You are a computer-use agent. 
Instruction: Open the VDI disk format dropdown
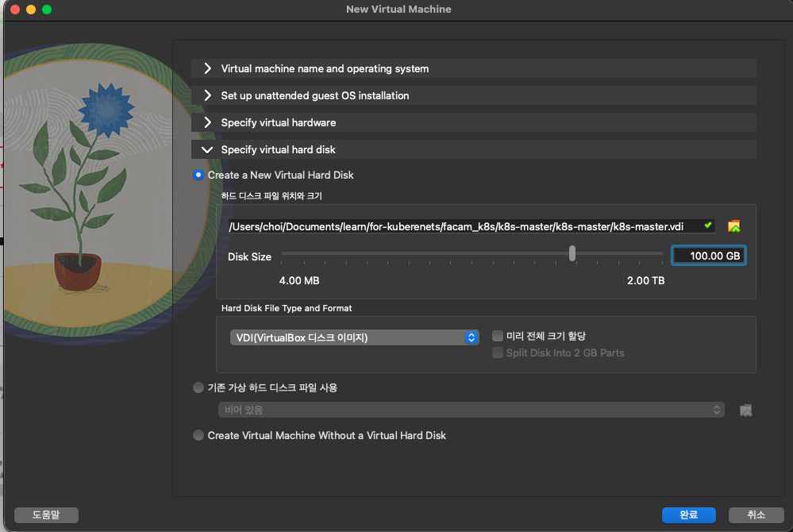pyautogui.click(x=354, y=337)
